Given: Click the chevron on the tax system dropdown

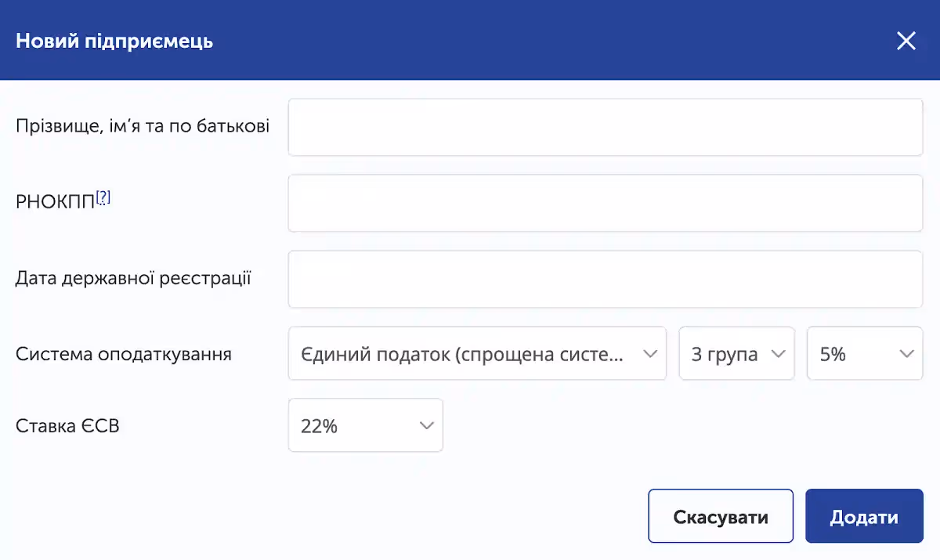Looking at the screenshot, I should [650, 353].
